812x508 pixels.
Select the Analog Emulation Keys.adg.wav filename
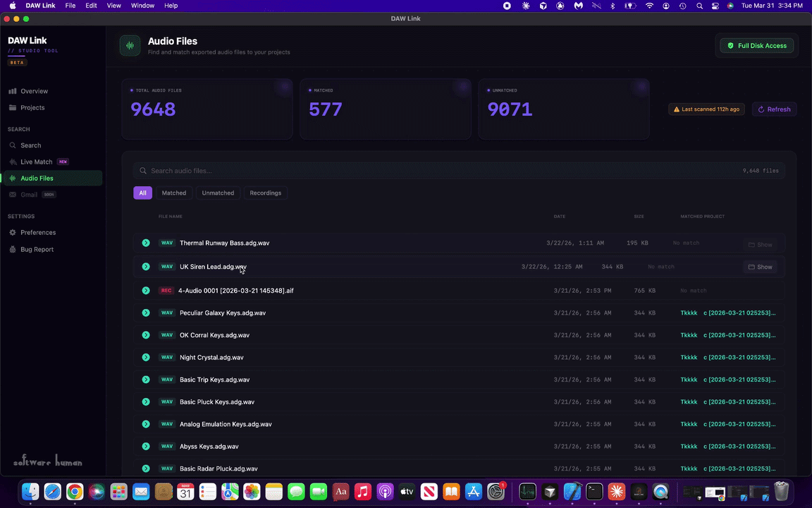[x=226, y=424]
